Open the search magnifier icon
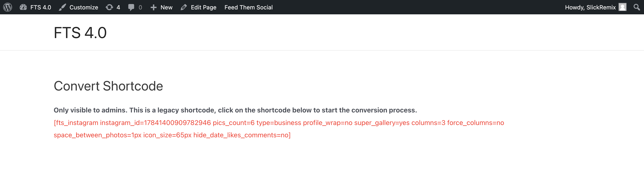 pyautogui.click(x=637, y=7)
